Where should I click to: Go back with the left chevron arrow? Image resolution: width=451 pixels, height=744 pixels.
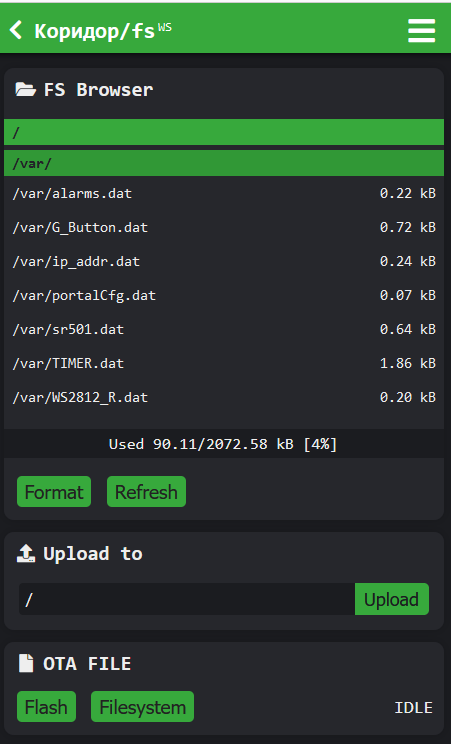click(16, 30)
